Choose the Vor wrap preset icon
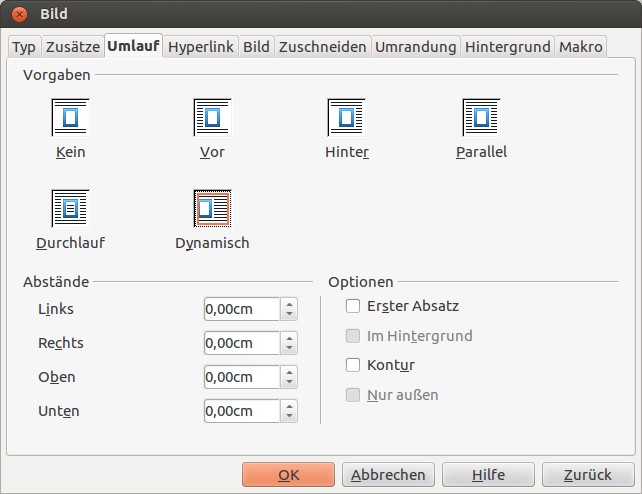Screen dimensions: 642x494 click(212, 118)
